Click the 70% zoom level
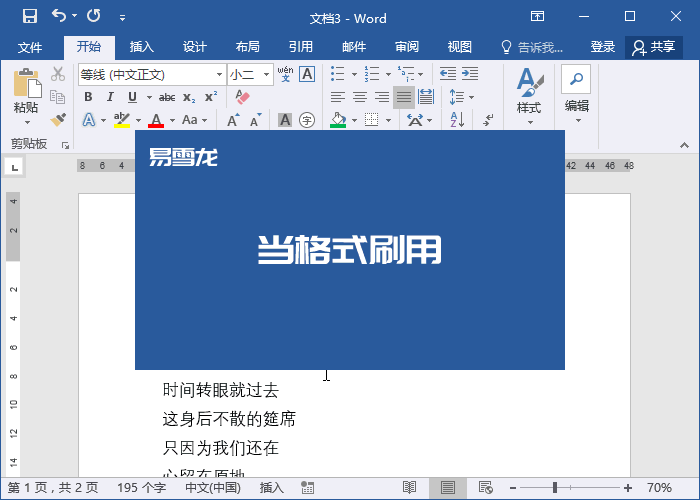 (659, 488)
